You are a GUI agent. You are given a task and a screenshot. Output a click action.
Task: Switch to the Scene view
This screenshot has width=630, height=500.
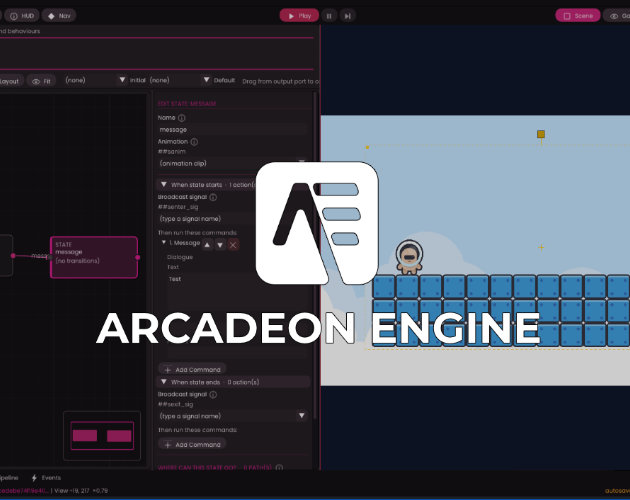[578, 16]
